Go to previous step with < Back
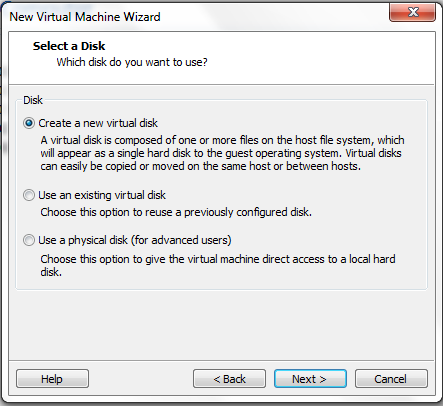This screenshot has width=443, height=406. [x=229, y=379]
